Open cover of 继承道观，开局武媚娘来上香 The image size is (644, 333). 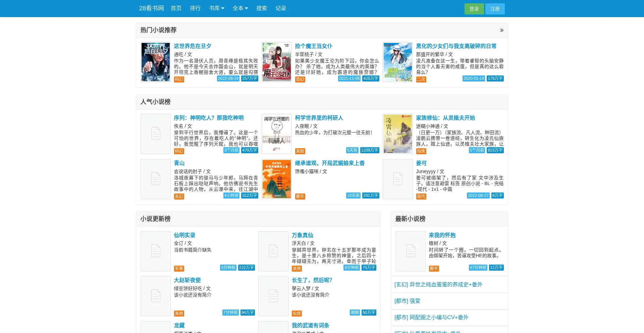277,179
